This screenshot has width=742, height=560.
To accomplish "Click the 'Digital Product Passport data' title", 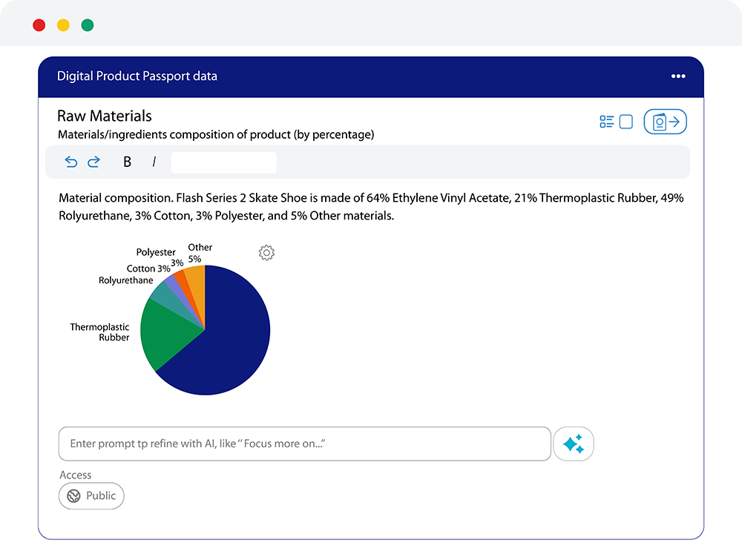I will (137, 76).
